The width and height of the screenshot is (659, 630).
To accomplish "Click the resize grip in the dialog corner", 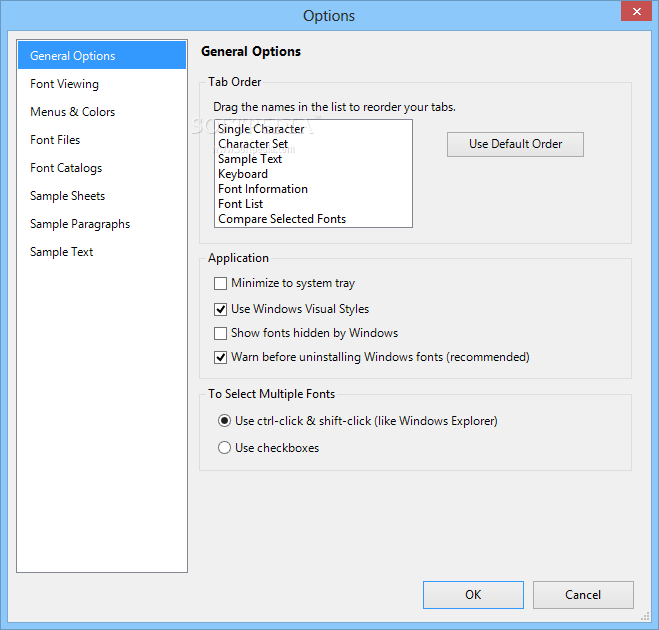I will [x=646, y=617].
